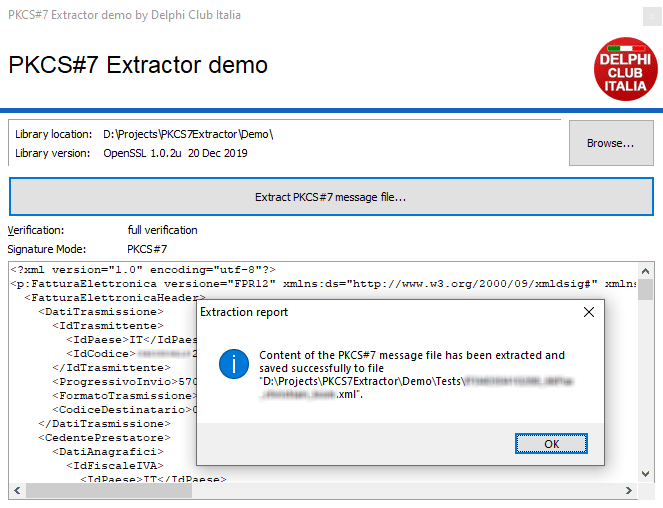Click the horizontal scrollbar thumb

coord(109,490)
